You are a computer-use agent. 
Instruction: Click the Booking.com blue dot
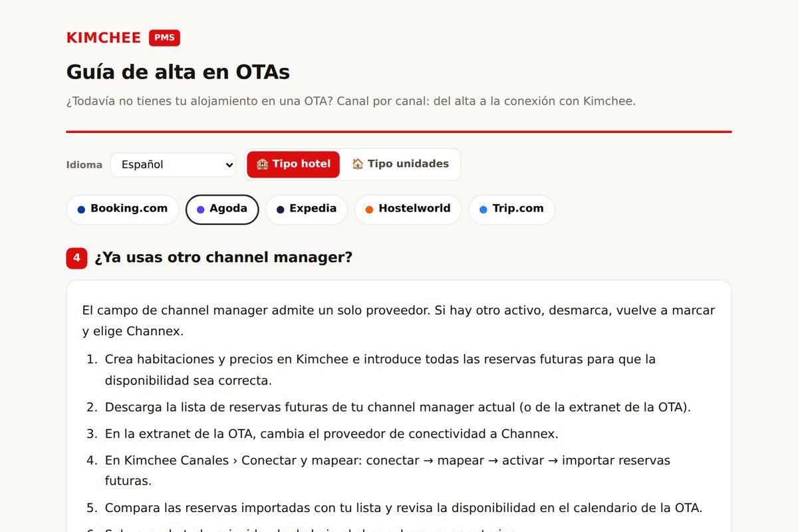(x=81, y=209)
